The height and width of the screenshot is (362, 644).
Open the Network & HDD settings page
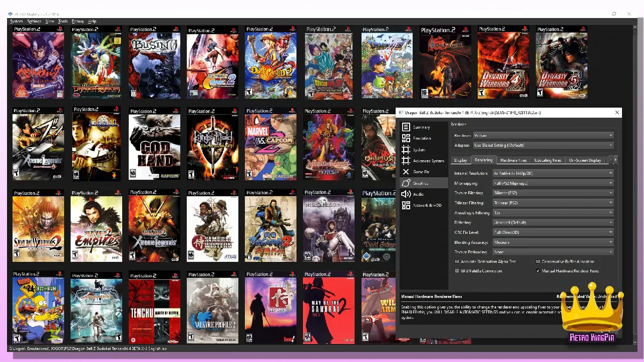[424, 205]
